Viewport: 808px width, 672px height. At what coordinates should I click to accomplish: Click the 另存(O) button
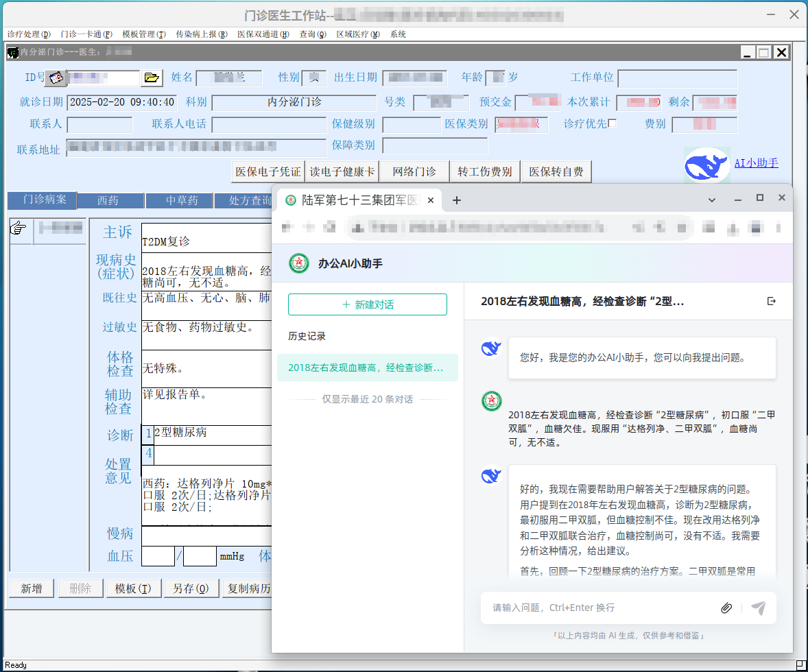pyautogui.click(x=191, y=588)
